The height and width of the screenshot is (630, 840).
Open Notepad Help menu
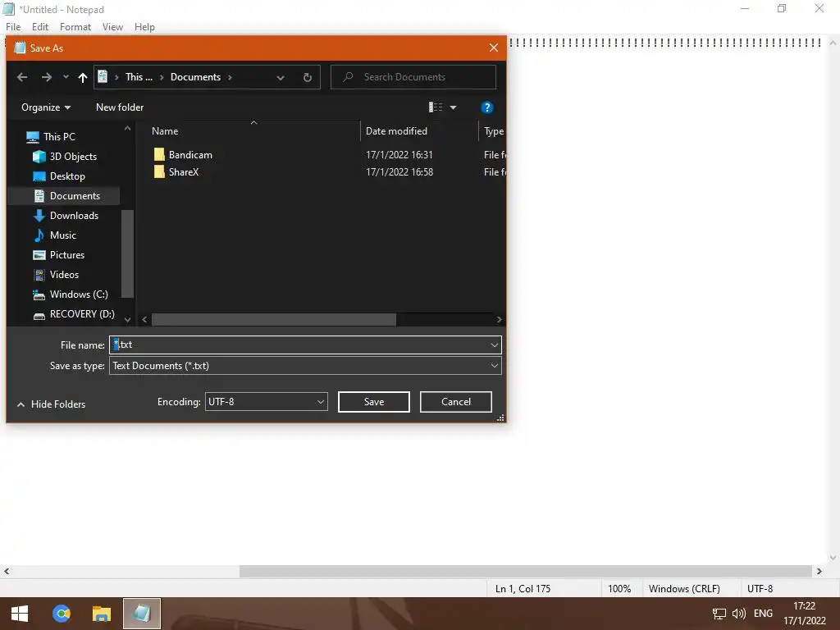pyautogui.click(x=144, y=27)
